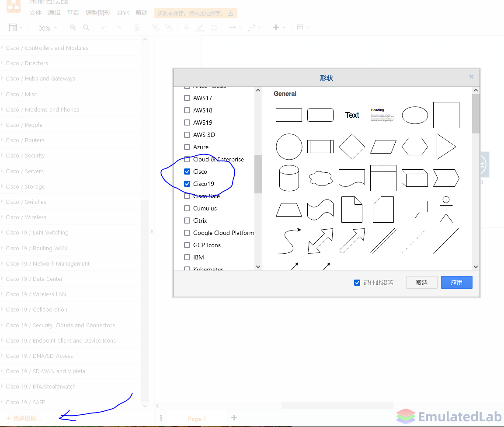Select the Dashed line shape
Screen dimensions: 504x427
[414, 241]
